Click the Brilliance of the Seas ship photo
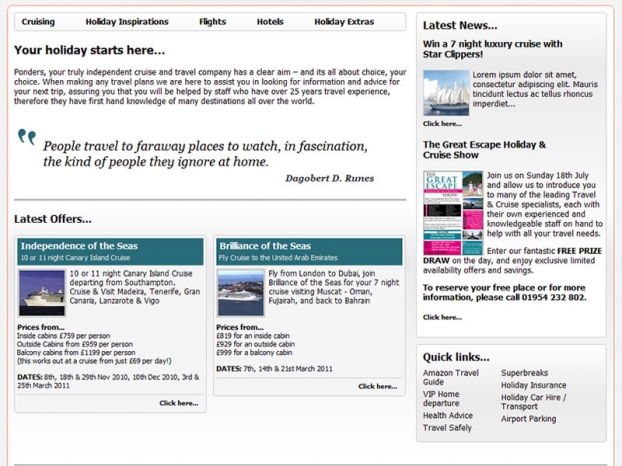 coord(240,293)
